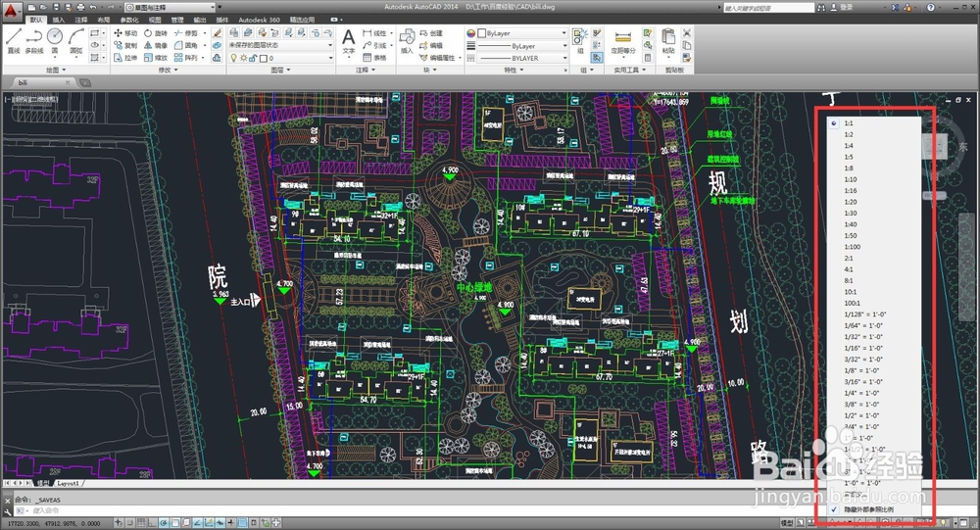980x530 pixels.
Task: Switch to the Autodesk 360 ribbon tab
Action: pos(259,20)
